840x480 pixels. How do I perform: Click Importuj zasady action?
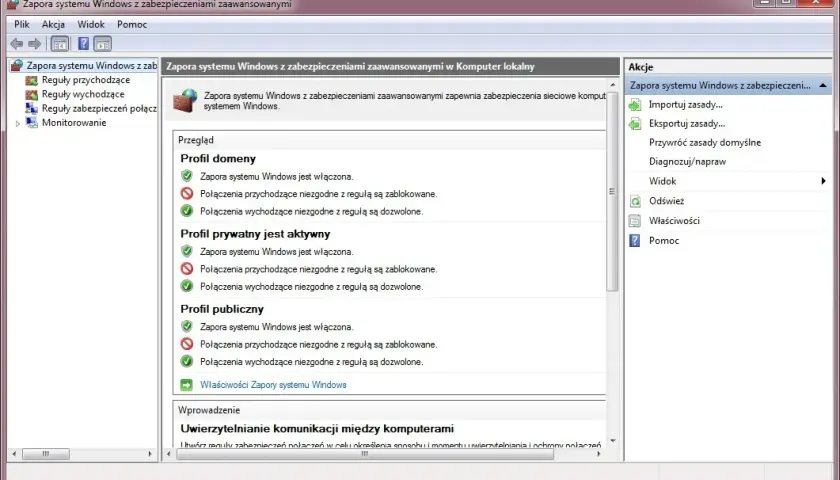(686, 104)
